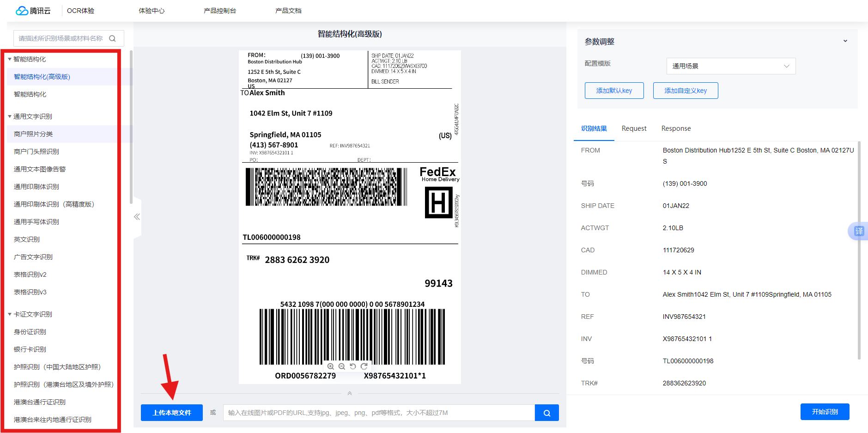Image resolution: width=868 pixels, height=433 pixels.
Task: Collapse the 参数调整 panel
Action: [x=845, y=41]
